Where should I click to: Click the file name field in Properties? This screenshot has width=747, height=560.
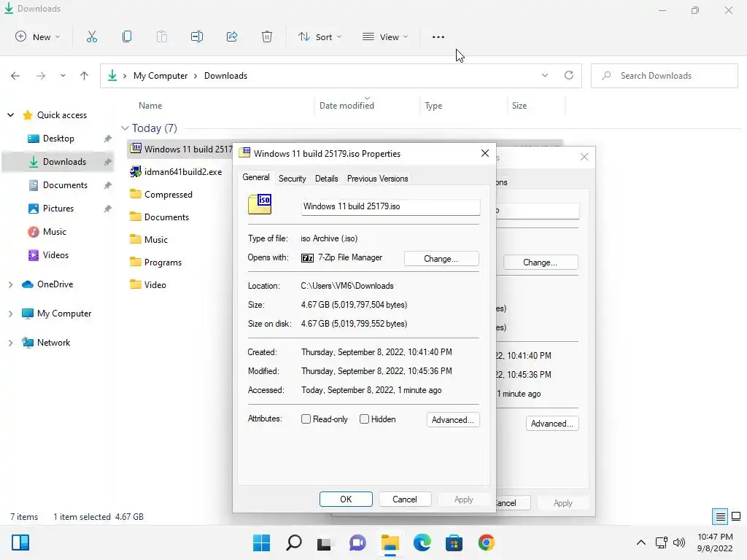point(391,206)
